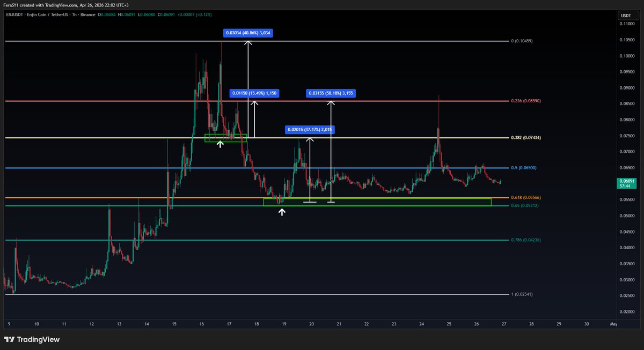Click the Fibonacci label 0.65 (0.05312)
Image resolution: width=644 pixels, height=350 pixels.
(x=525, y=206)
